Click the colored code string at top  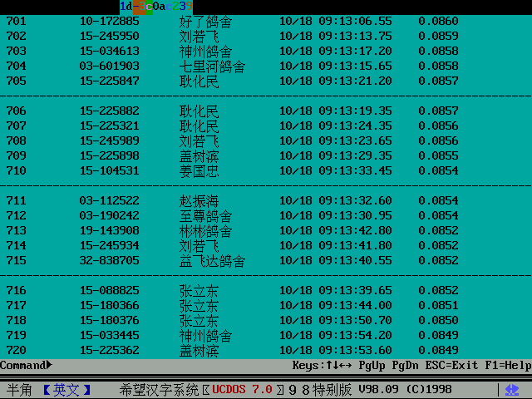(x=155, y=6)
